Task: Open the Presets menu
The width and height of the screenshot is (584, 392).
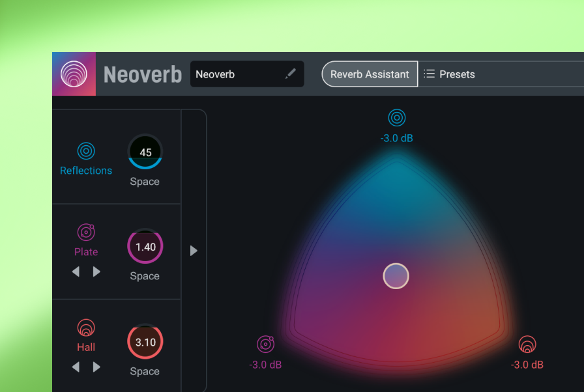Action: point(449,74)
